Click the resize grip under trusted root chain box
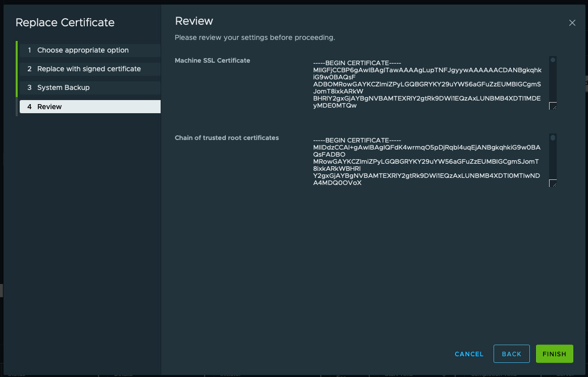This screenshot has width=588, height=377. tap(553, 183)
